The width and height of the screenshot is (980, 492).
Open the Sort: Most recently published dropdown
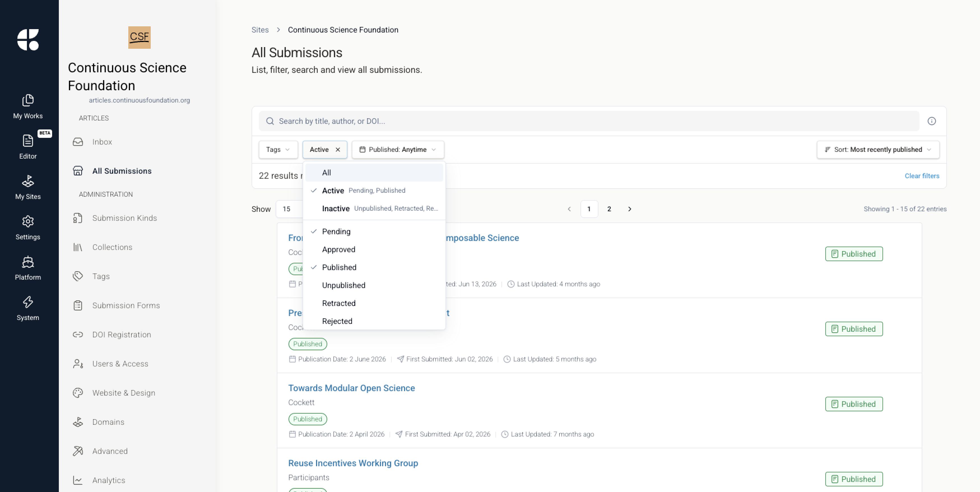(x=878, y=150)
